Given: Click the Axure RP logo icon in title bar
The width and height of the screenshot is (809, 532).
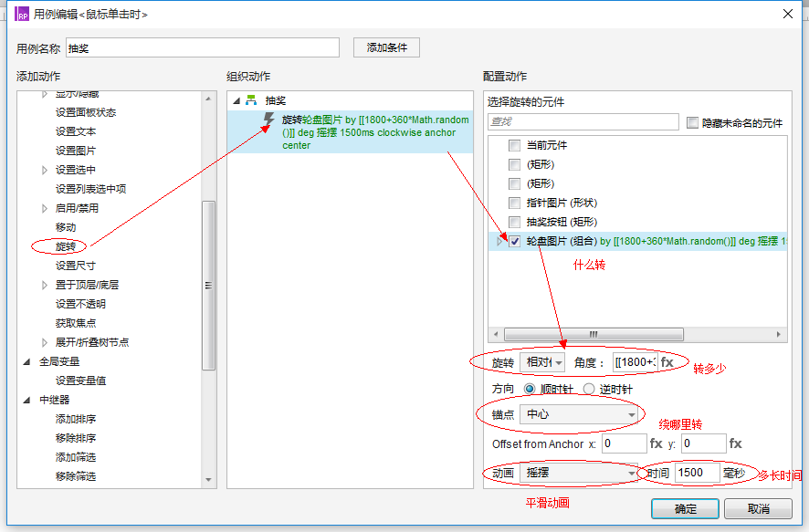Looking at the screenshot, I should [22, 14].
